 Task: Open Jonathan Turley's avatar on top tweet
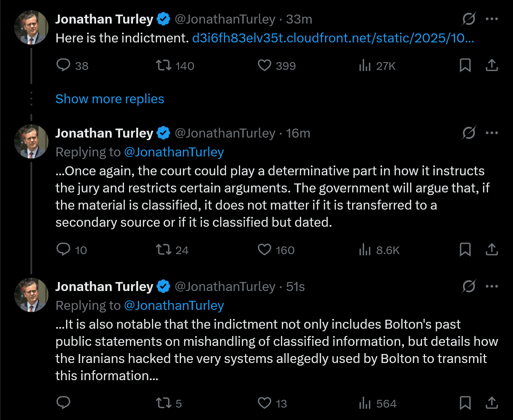pos(31,27)
